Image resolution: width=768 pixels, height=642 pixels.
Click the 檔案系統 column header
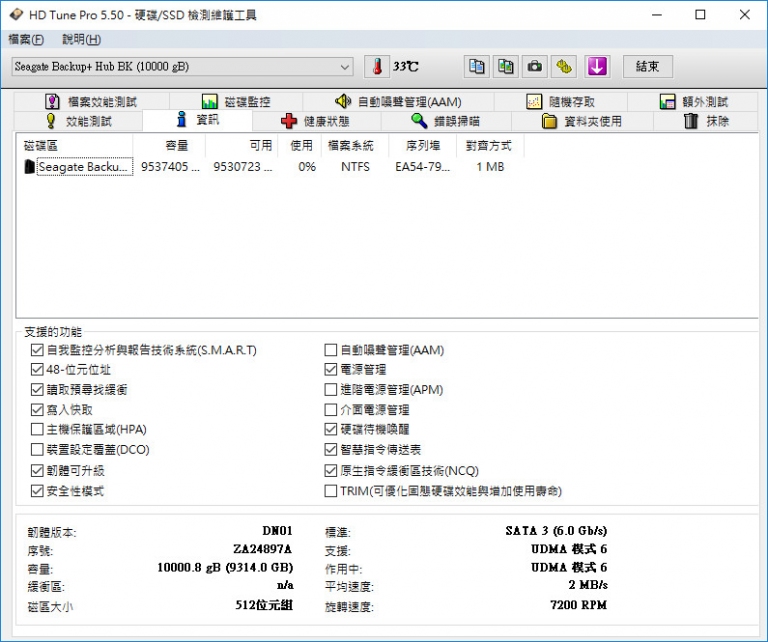point(355,145)
